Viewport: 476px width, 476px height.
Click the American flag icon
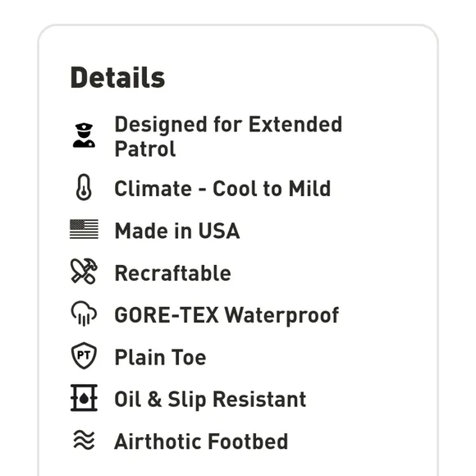[x=84, y=229]
